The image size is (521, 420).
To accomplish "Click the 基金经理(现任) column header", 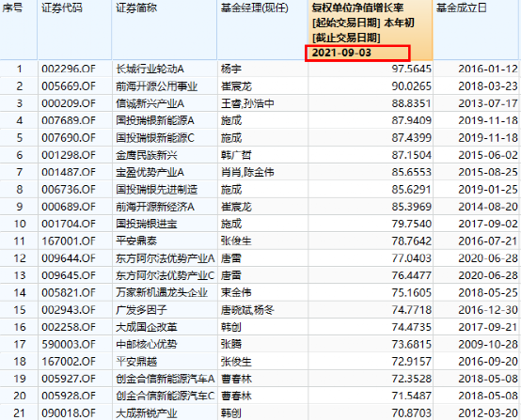I will [x=255, y=8].
